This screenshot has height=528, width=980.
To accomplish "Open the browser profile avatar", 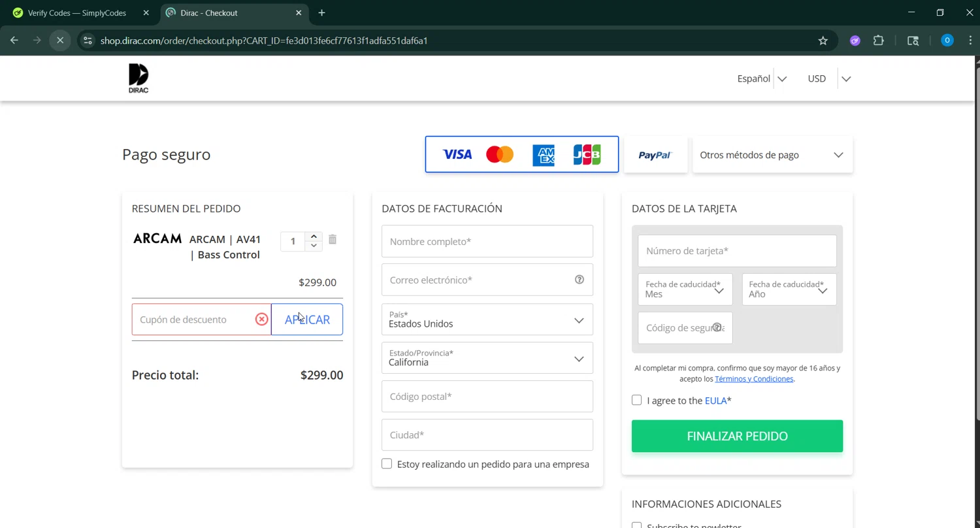I will (x=947, y=41).
